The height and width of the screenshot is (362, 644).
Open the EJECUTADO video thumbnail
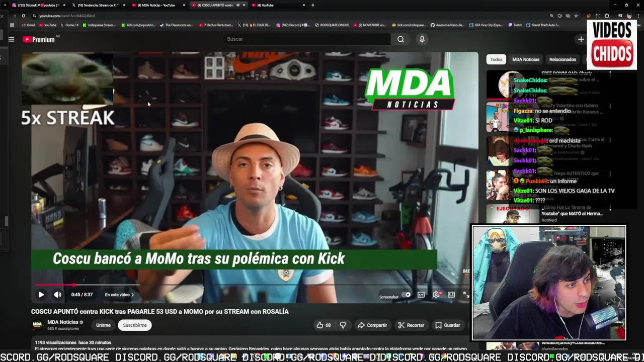pos(512,214)
